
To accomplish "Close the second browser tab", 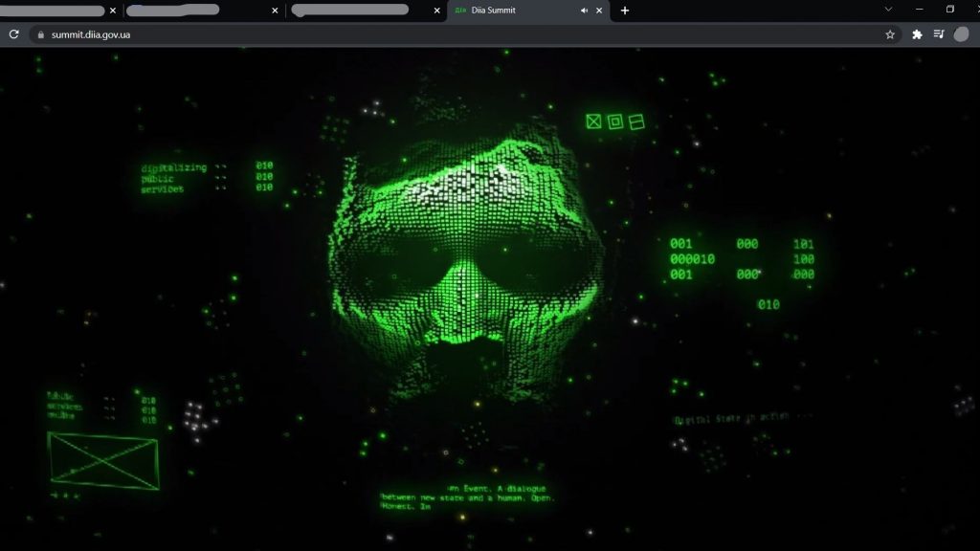I will (275, 11).
